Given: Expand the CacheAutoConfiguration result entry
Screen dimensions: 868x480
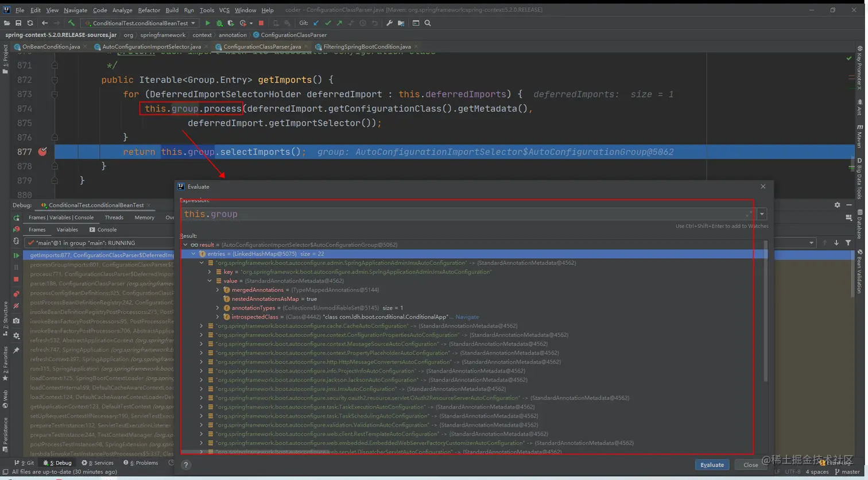Looking at the screenshot, I should (x=200, y=326).
